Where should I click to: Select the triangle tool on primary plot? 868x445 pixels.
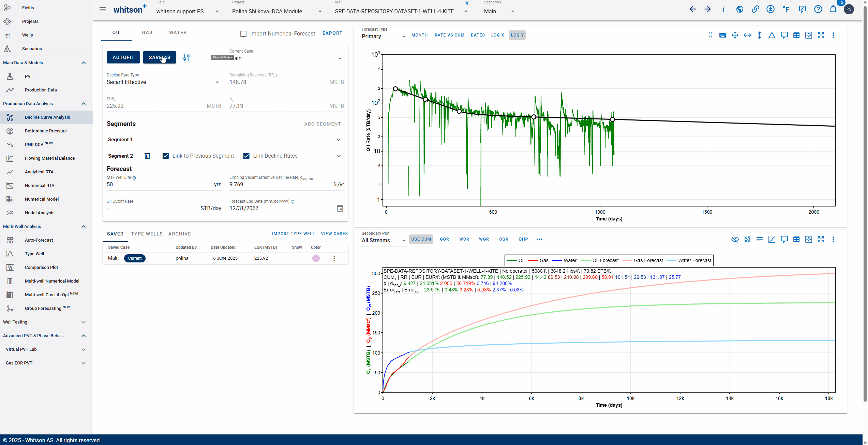[x=772, y=35]
